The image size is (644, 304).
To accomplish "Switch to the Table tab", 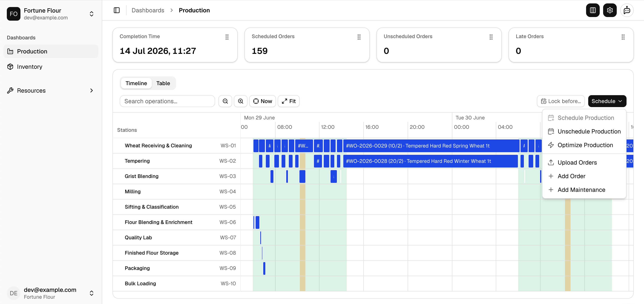I will point(163,83).
